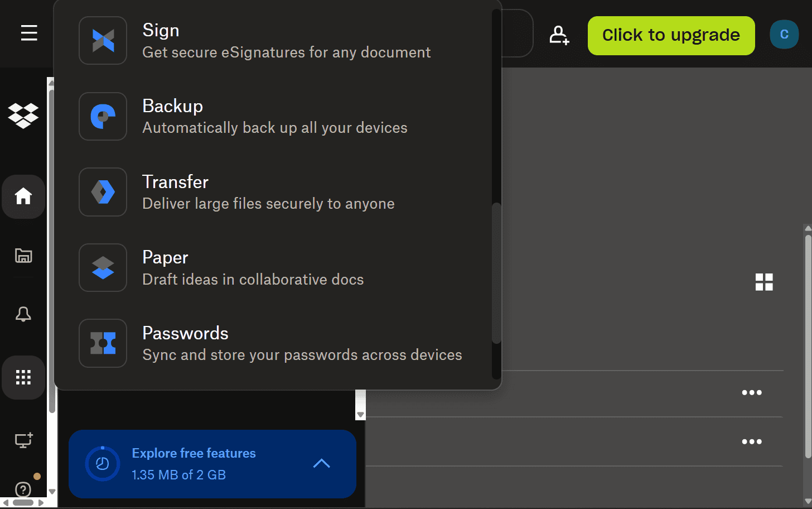The height and width of the screenshot is (509, 812).
Task: Toggle the app grid launcher icon
Action: tap(23, 377)
